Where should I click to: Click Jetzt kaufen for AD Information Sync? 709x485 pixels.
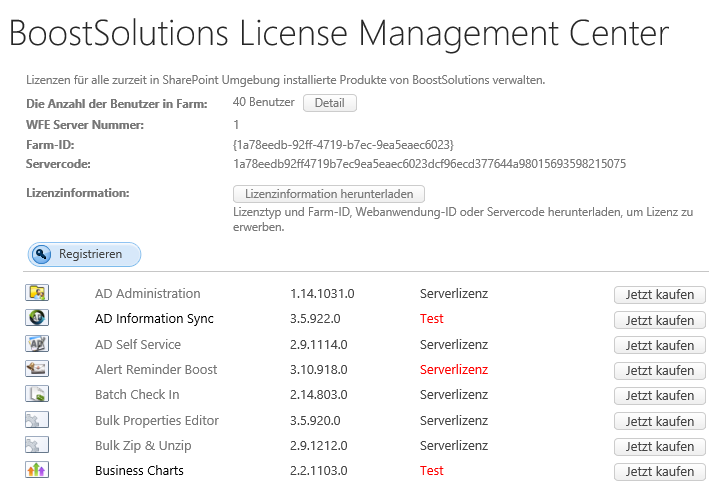(660, 320)
